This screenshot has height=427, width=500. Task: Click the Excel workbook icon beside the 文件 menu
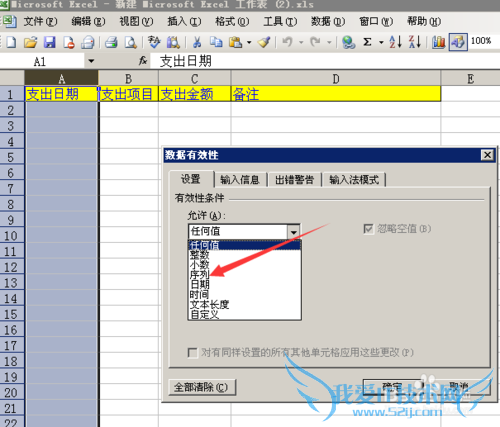9,21
